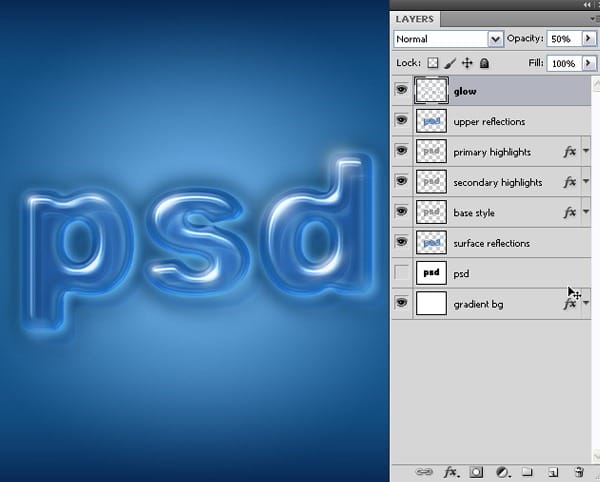Screen dimensions: 600x482
Task: Open the Layers panel options menu
Action: pyautogui.click(x=595, y=19)
